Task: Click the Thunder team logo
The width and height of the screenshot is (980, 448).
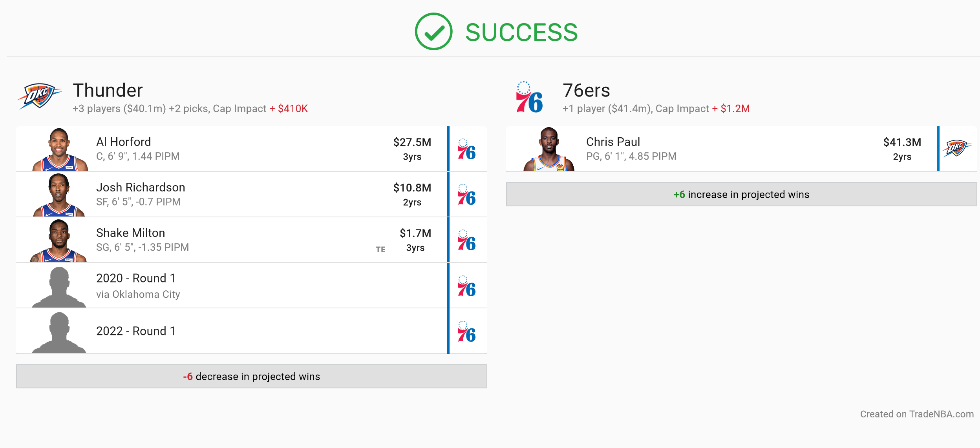Action: point(39,96)
